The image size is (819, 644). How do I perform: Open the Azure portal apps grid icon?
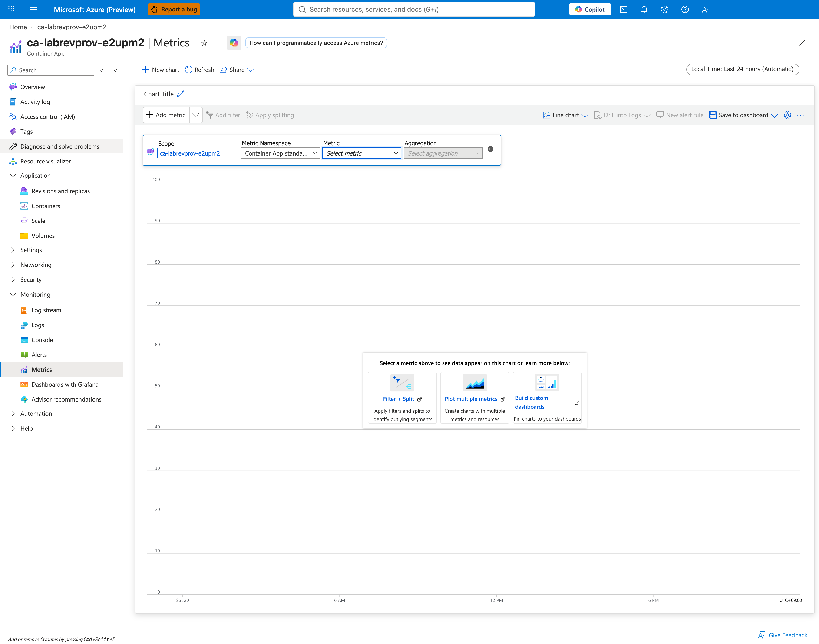click(x=11, y=9)
